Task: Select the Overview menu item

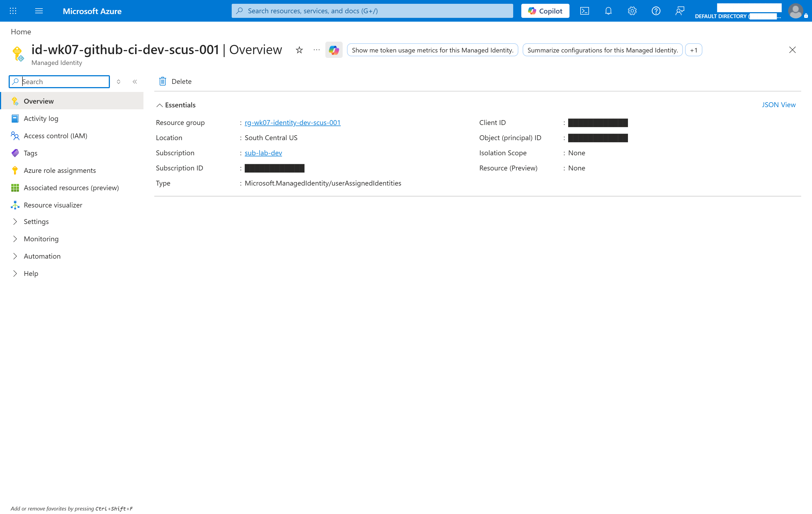Action: (x=72, y=101)
